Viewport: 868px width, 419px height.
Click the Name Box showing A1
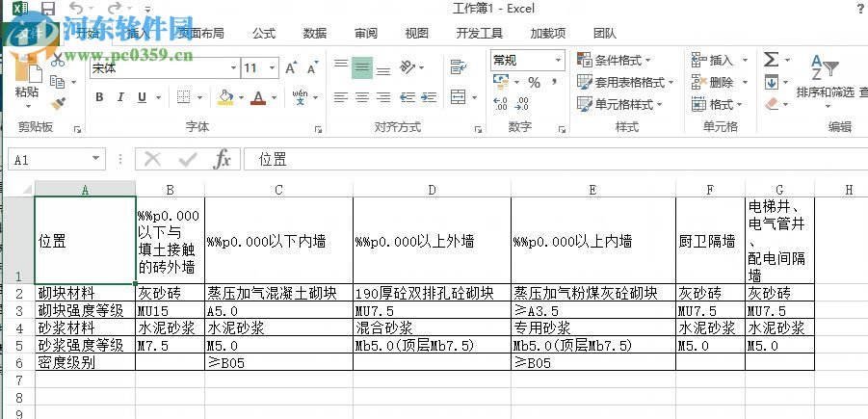57,160
